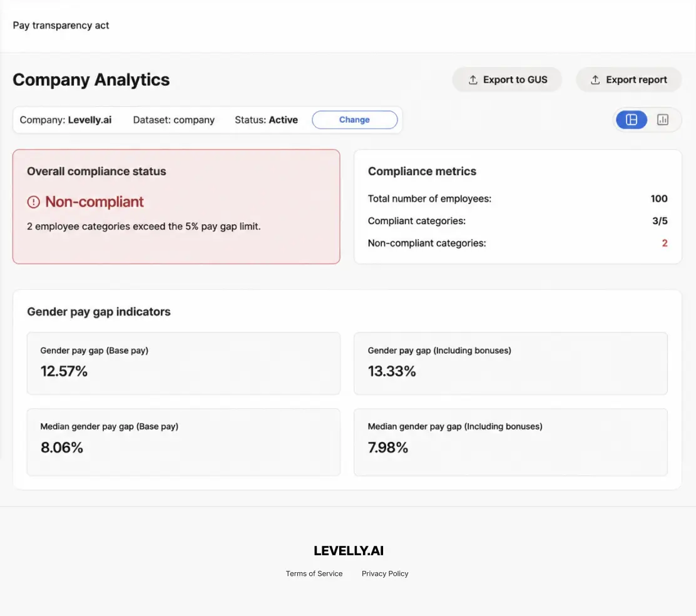Screen dimensions: 696x616
Task: Click the Gender pay gap (Base pay) 12.57% value
Action: coord(64,371)
